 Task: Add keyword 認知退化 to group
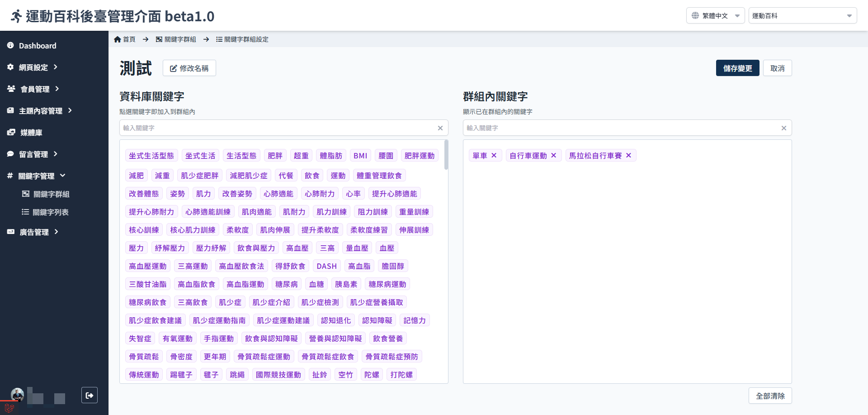[335, 320]
